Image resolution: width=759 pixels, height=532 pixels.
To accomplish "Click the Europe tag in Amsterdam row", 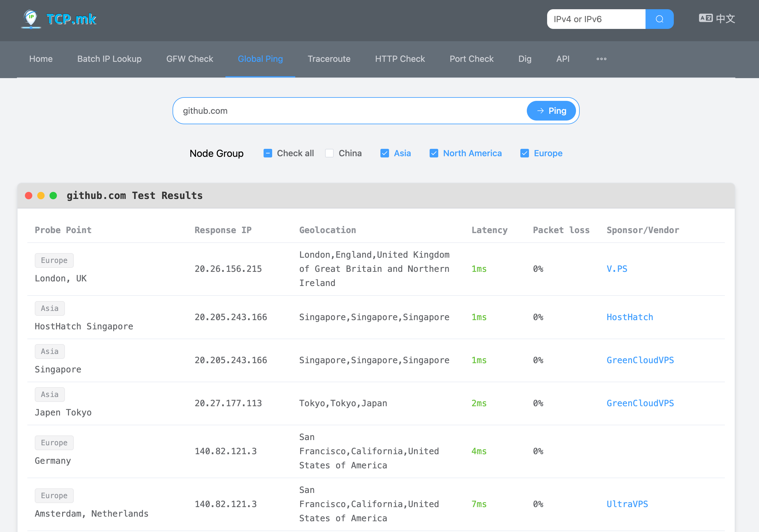I will click(54, 495).
